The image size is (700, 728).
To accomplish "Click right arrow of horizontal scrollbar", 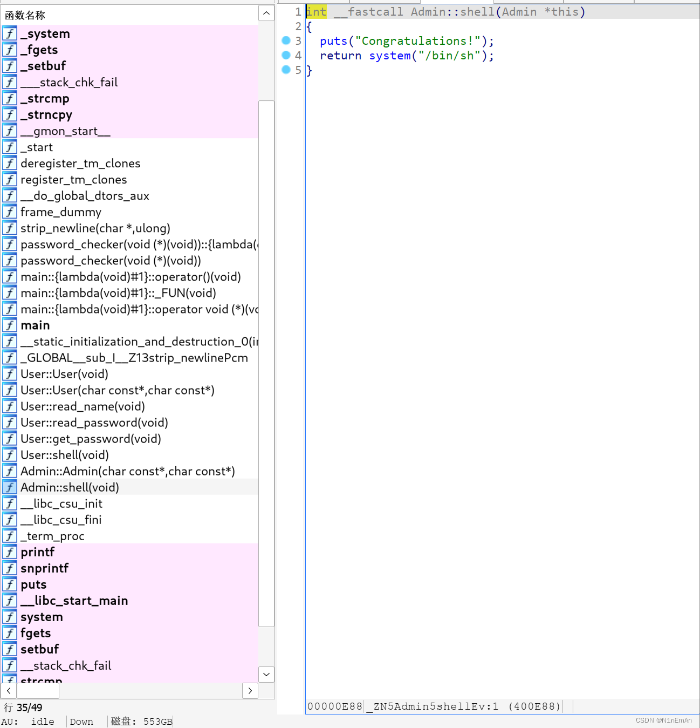I will (250, 691).
